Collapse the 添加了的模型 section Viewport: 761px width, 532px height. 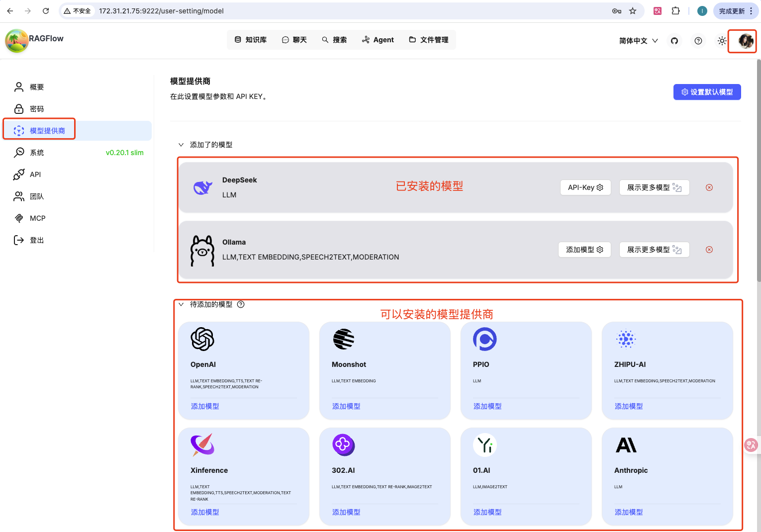(x=181, y=145)
